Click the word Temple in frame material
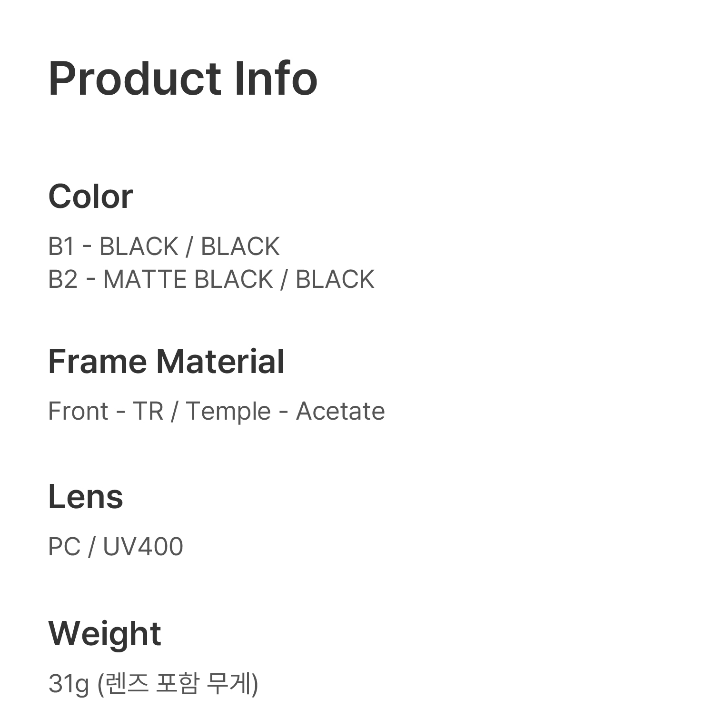The height and width of the screenshot is (728, 714). (228, 412)
